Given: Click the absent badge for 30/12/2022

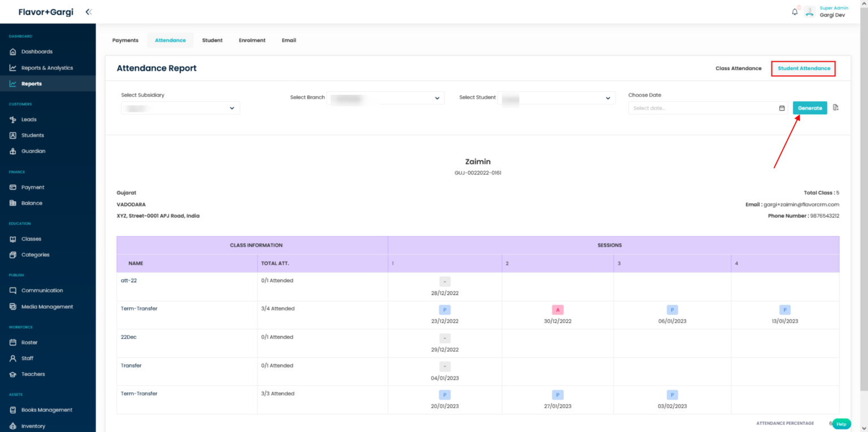Looking at the screenshot, I should pyautogui.click(x=558, y=310).
